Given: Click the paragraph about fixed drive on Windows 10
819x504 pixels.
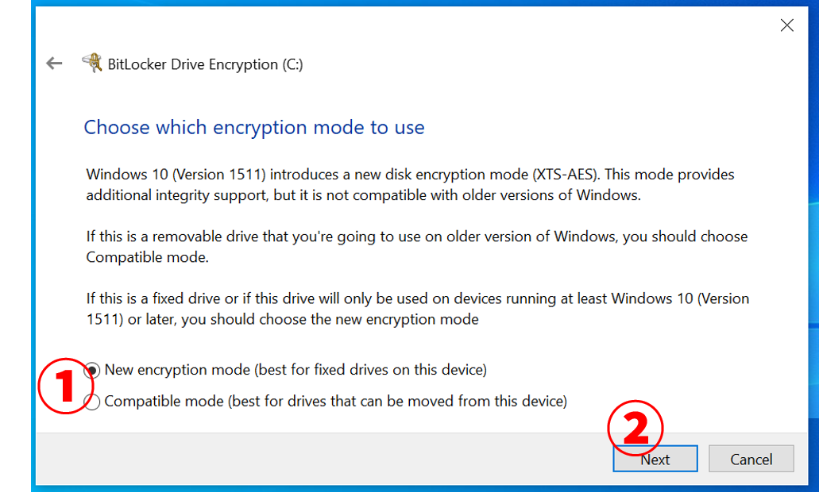Looking at the screenshot, I should tap(417, 309).
